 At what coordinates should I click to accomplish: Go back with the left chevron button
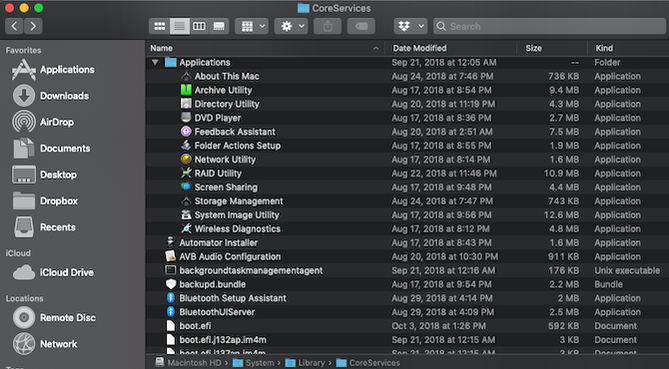[14, 26]
